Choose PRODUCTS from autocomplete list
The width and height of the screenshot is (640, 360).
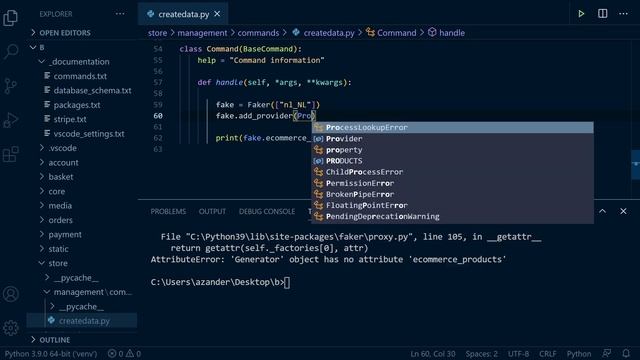[x=453, y=161]
